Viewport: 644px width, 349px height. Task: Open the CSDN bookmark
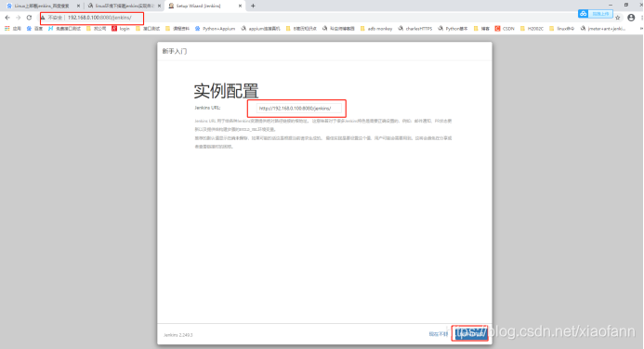click(505, 29)
